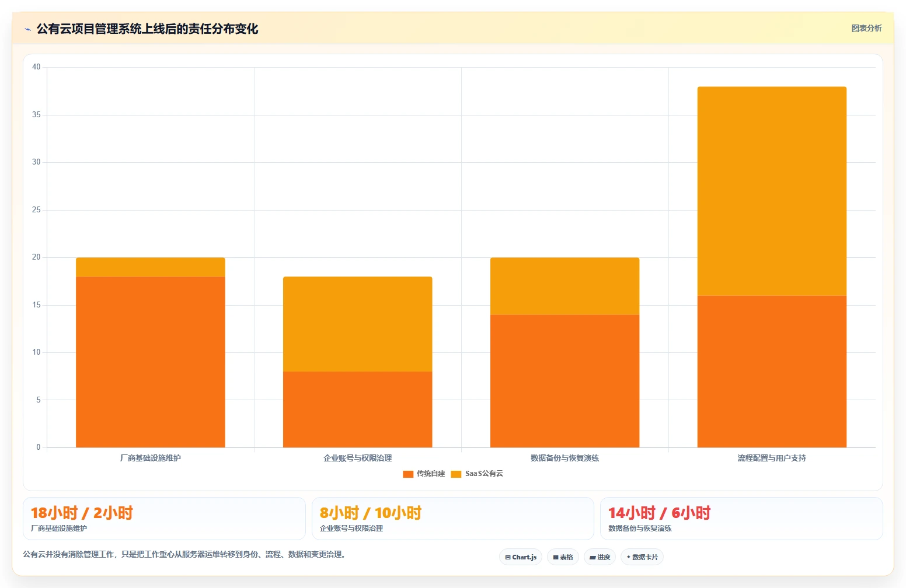Click the x-axis label 企业账号与权限治理
906x588 pixels.
click(x=358, y=459)
